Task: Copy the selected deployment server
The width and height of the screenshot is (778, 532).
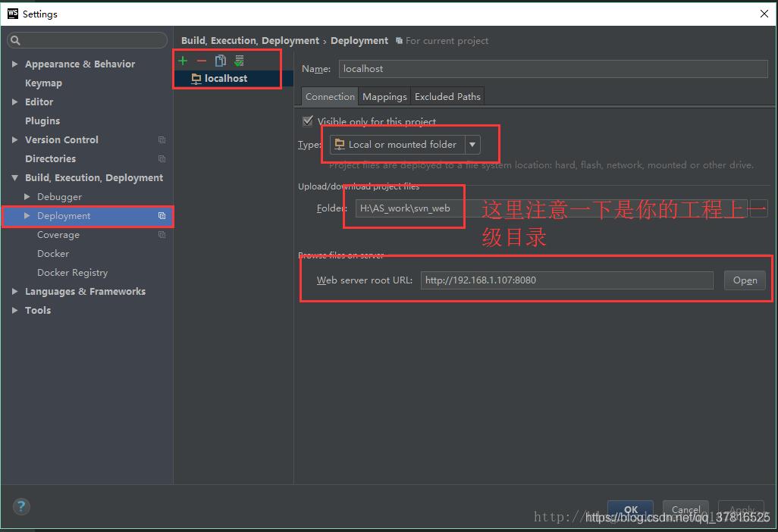Action: coord(221,61)
